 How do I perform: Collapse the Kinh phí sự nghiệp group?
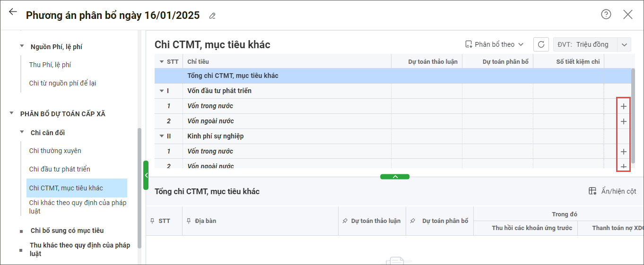162,136
